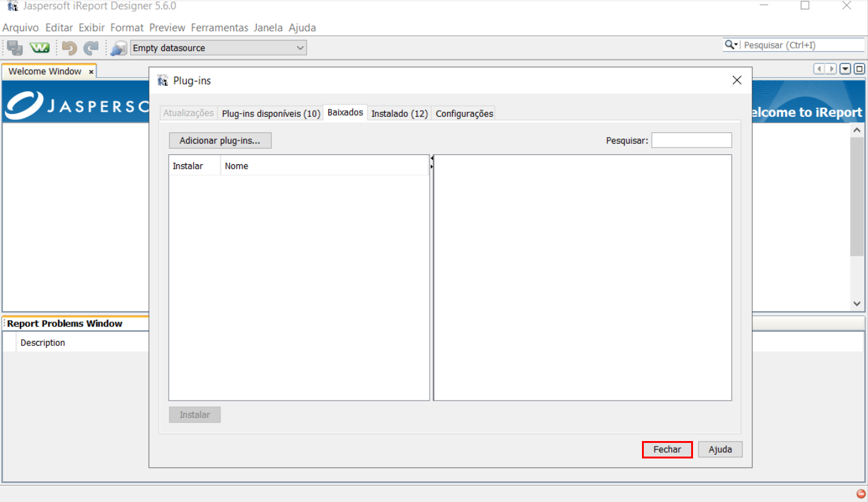The height and width of the screenshot is (502, 868).
Task: Click the Pesquisar field in Plug-ins dialog
Action: 692,141
